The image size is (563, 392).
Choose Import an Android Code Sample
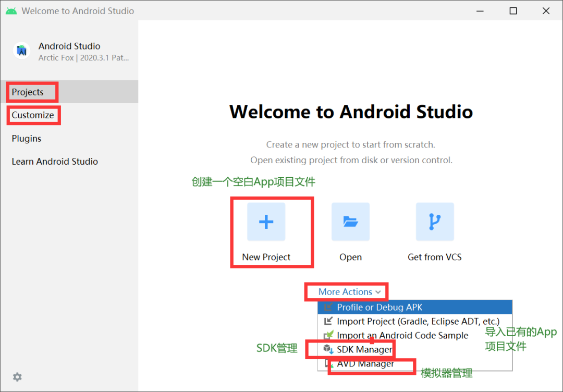point(415,335)
